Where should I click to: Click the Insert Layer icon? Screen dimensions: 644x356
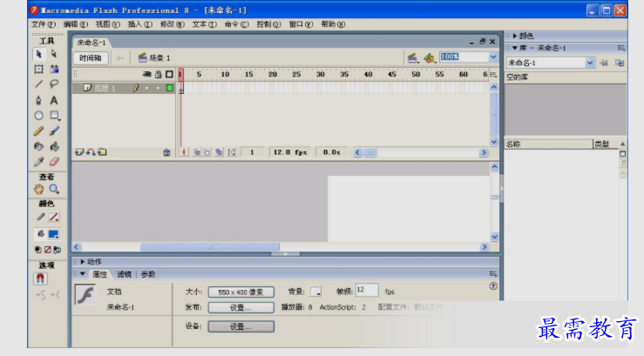pyautogui.click(x=78, y=152)
